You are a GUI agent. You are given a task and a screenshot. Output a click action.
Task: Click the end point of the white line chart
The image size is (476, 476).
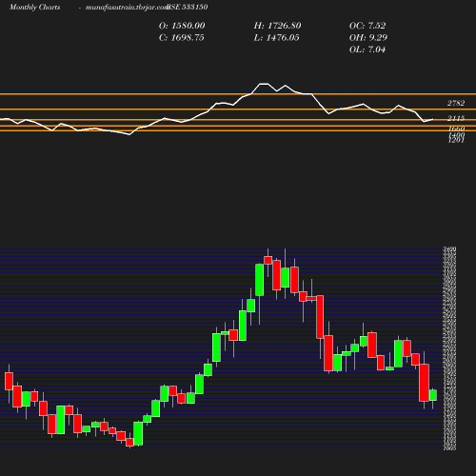click(x=433, y=119)
